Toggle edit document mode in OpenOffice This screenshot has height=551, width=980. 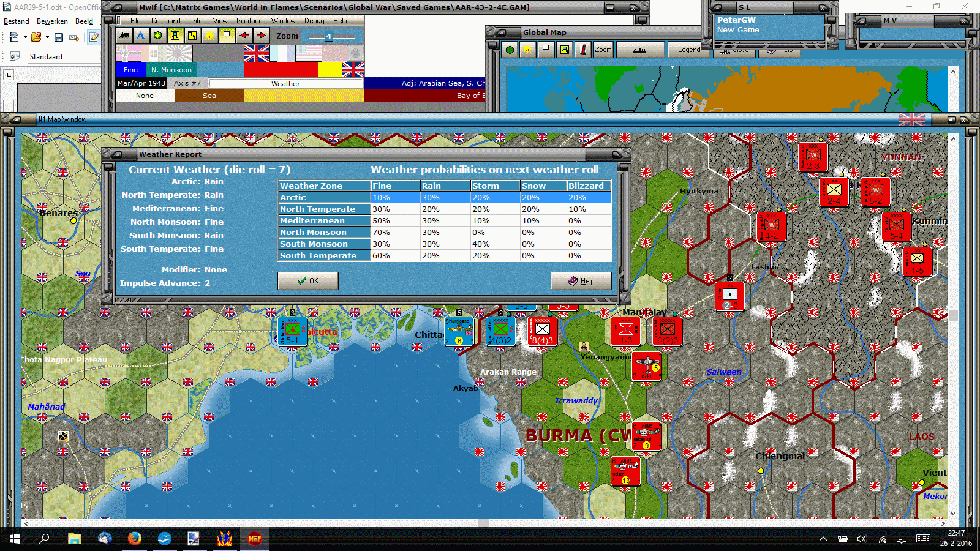click(x=94, y=37)
